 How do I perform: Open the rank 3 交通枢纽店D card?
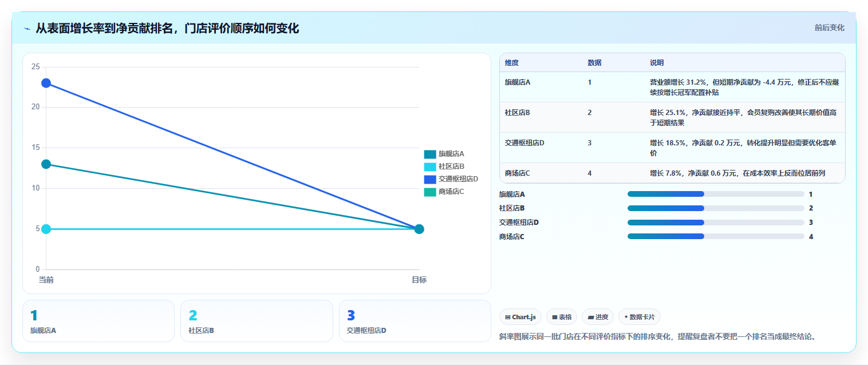(415, 321)
